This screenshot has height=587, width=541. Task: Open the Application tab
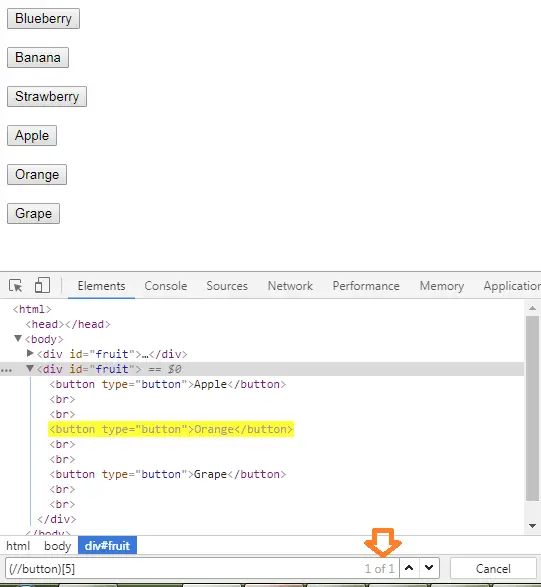[512, 286]
